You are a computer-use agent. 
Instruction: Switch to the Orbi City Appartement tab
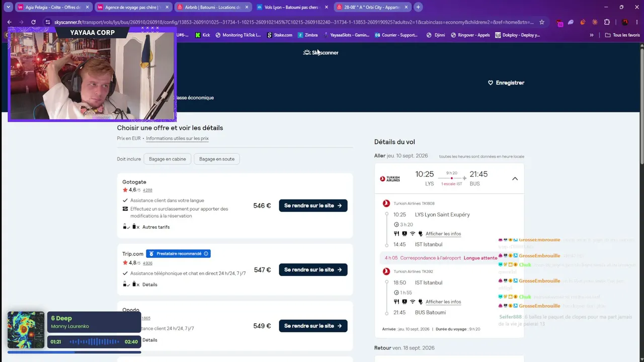372,7
